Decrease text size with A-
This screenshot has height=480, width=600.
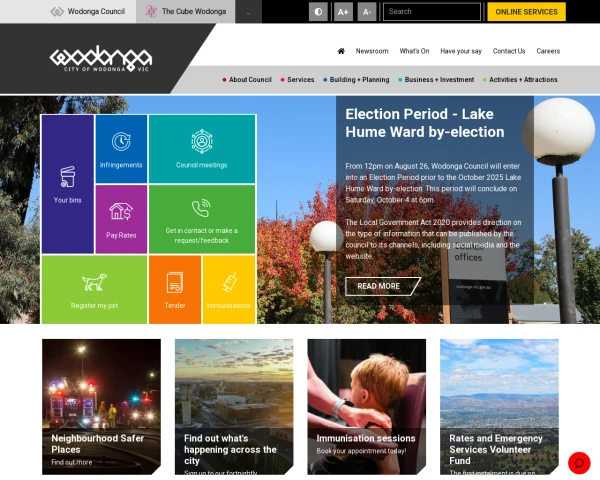pos(367,12)
